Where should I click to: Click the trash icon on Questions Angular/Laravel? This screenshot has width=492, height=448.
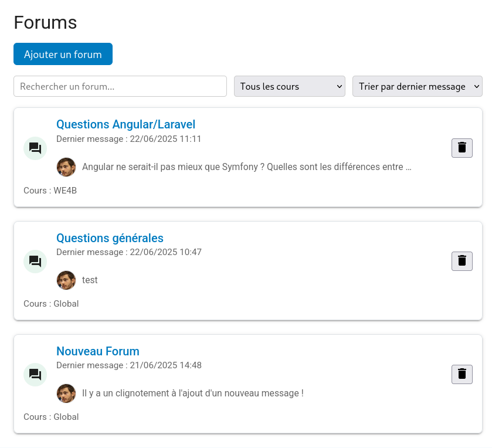click(x=462, y=148)
